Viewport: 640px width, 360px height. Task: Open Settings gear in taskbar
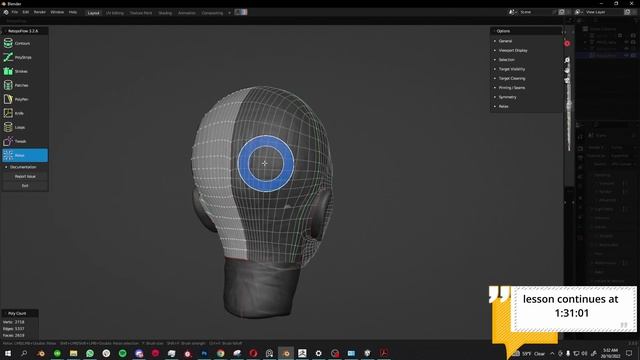pyautogui.click(x=318, y=353)
